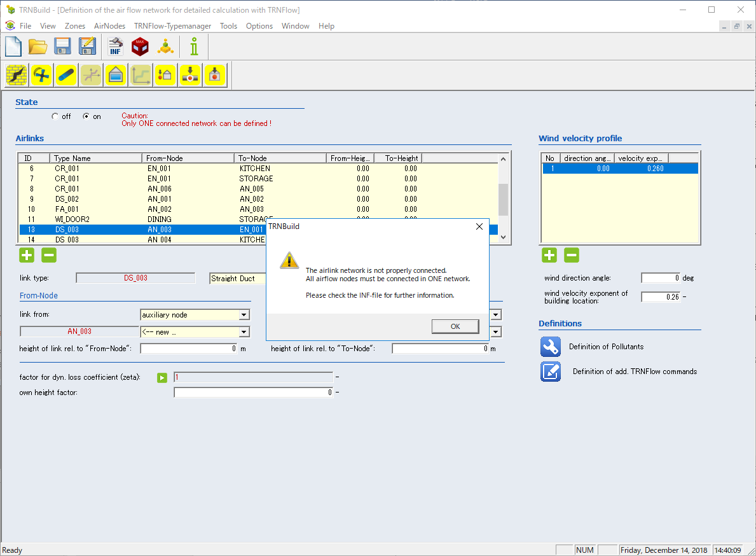Click the Airlinks list scroll-up arrow

coord(503,158)
